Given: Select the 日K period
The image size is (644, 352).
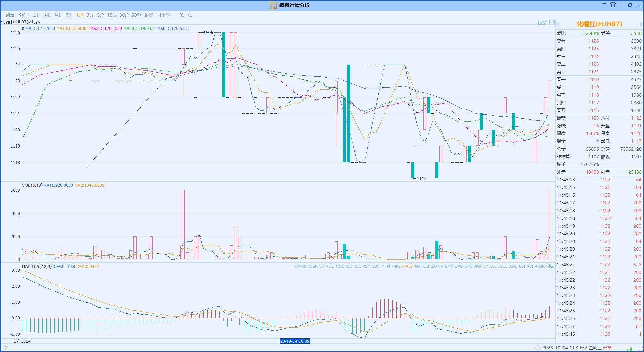Looking at the screenshot, I should tap(36, 15).
